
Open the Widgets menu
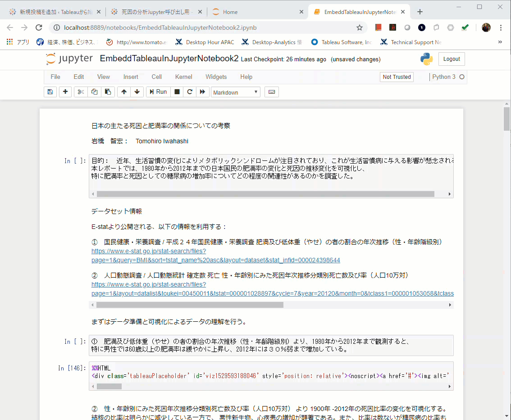coord(216,77)
